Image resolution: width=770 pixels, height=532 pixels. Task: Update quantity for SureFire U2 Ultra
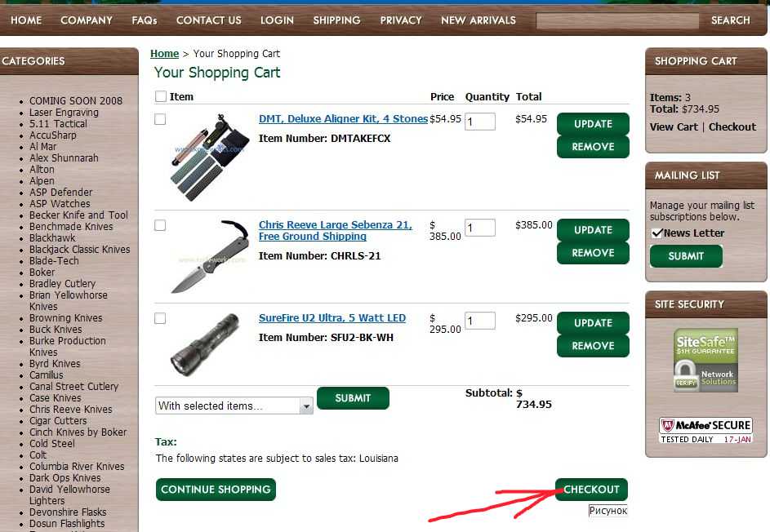click(x=593, y=323)
